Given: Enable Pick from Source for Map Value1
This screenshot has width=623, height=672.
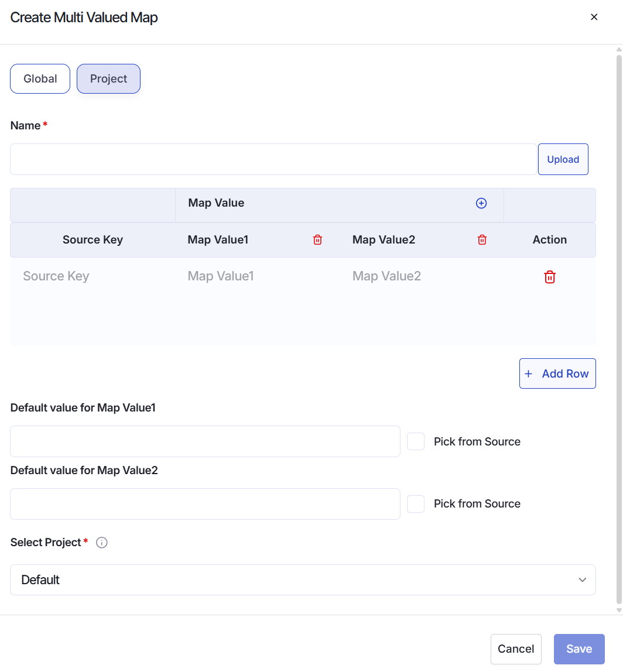Looking at the screenshot, I should pyautogui.click(x=416, y=441).
